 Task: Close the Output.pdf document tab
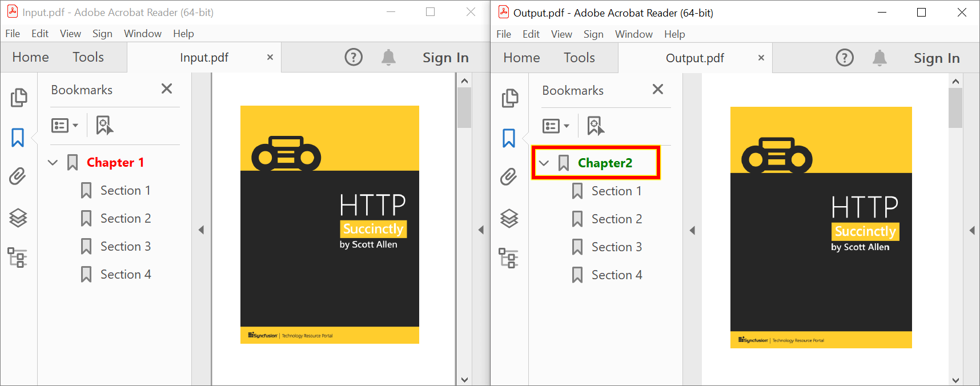click(x=761, y=58)
